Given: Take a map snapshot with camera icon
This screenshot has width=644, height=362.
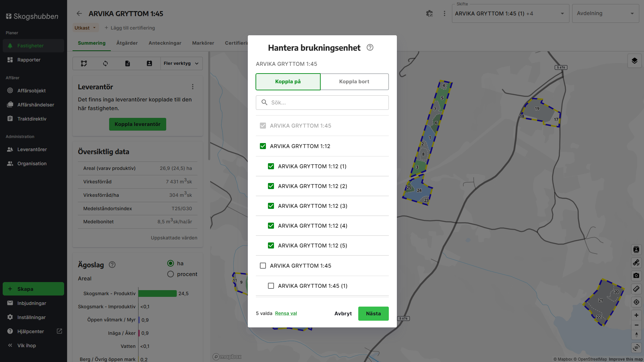Looking at the screenshot, I should [x=636, y=276].
